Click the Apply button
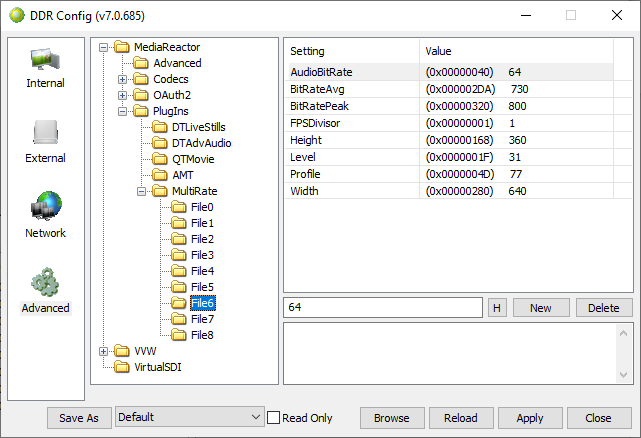Viewport: 641px width, 438px height. pyautogui.click(x=530, y=418)
